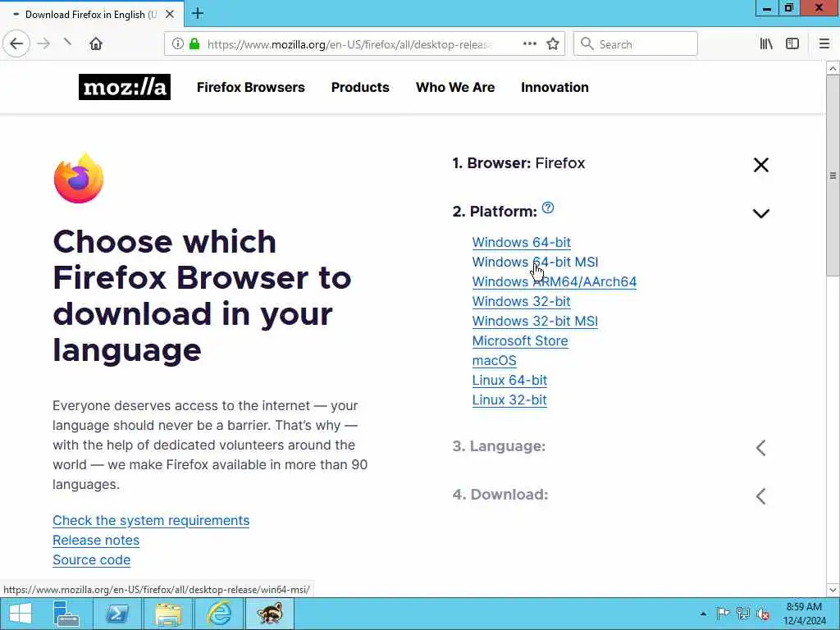Choose Windows ARM64/AArch64 platform
This screenshot has height=630, width=840.
tap(554, 282)
